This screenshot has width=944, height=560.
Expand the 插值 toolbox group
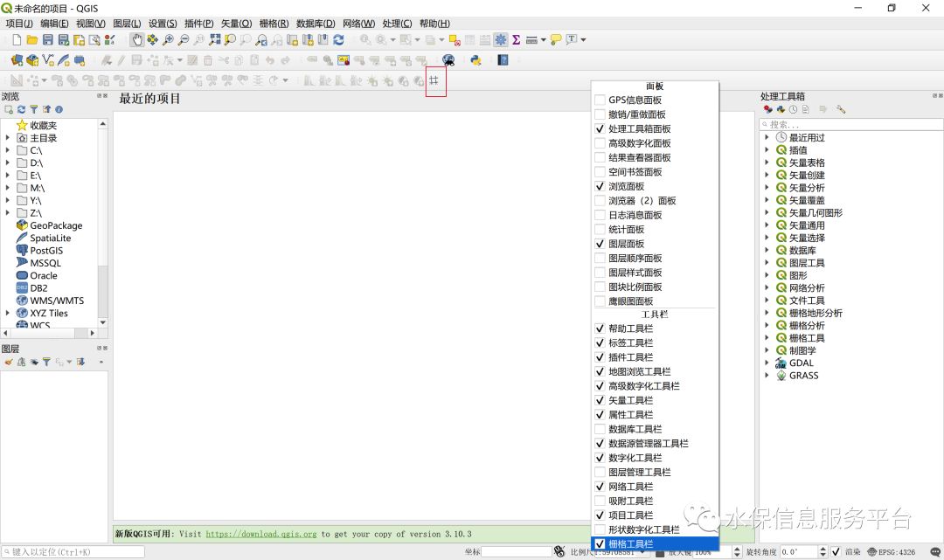coord(767,149)
